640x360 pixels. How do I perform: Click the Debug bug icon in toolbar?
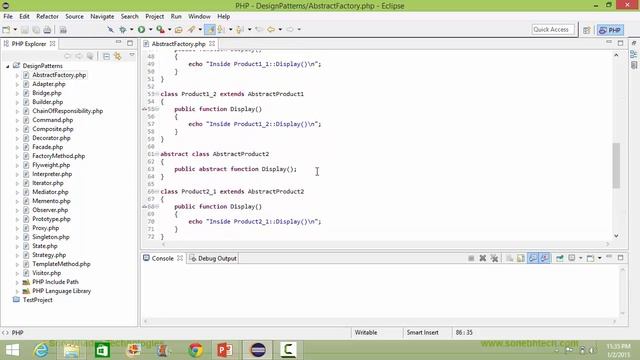122,29
